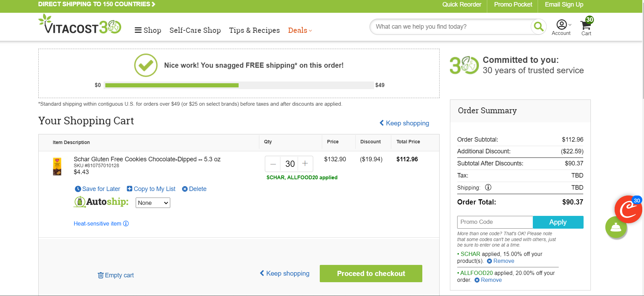The image size is (644, 296).
Task: Go to the Vitacost logo home
Action: point(80,24)
